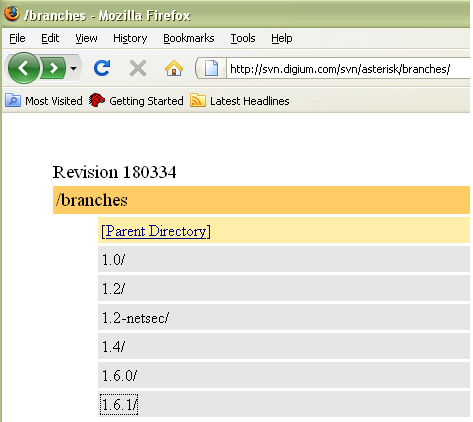473x422 pixels.
Task: Click the Most Visited folder icon
Action: (13, 101)
